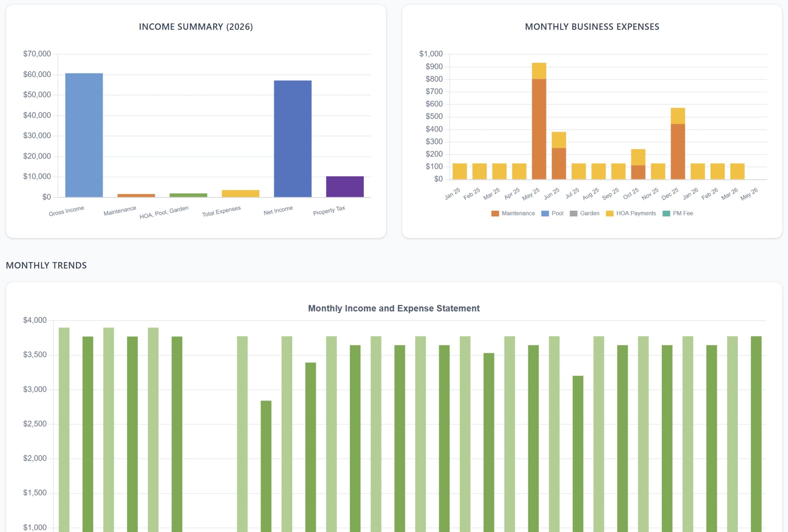
Task: Click the green HOA, Pool, Garden bar
Action: (188, 195)
